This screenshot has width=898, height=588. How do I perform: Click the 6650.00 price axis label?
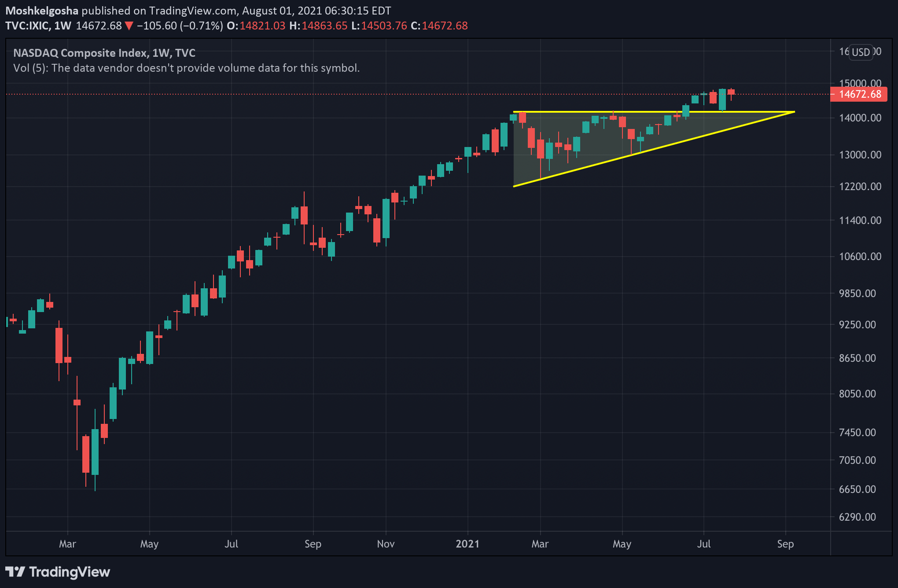pos(858,489)
